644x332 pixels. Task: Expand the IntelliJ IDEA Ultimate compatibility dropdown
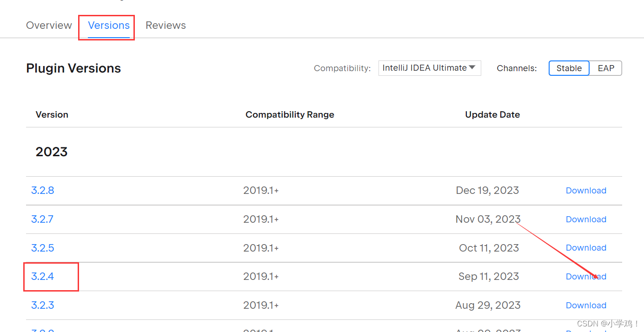pos(430,68)
